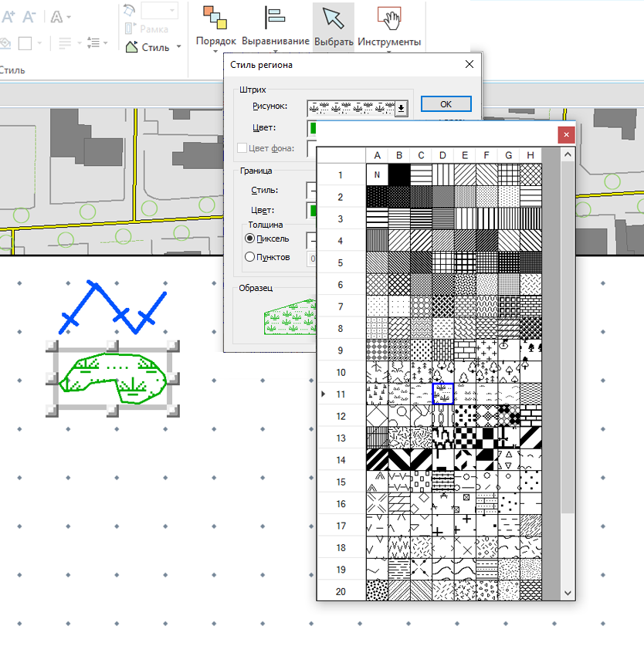The image size is (644, 653).
Task: Pick the solid black pattern in cell B1
Action: click(x=399, y=174)
